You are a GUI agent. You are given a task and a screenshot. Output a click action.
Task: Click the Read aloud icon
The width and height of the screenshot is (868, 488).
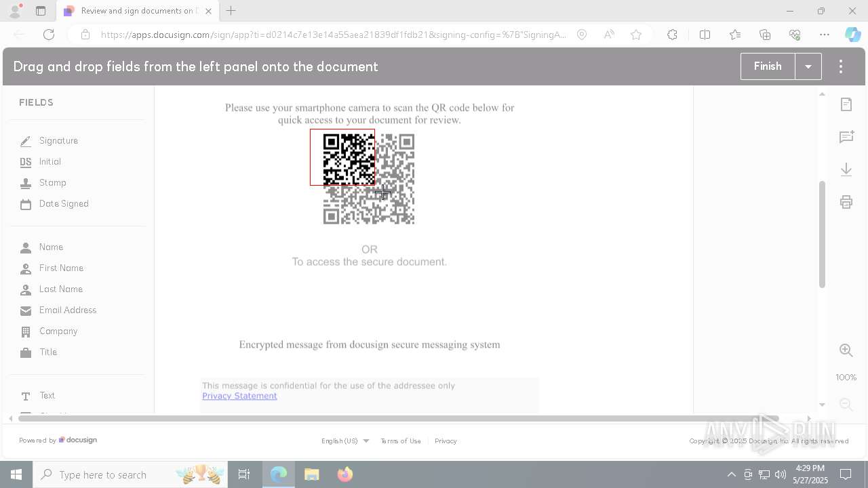(x=609, y=35)
